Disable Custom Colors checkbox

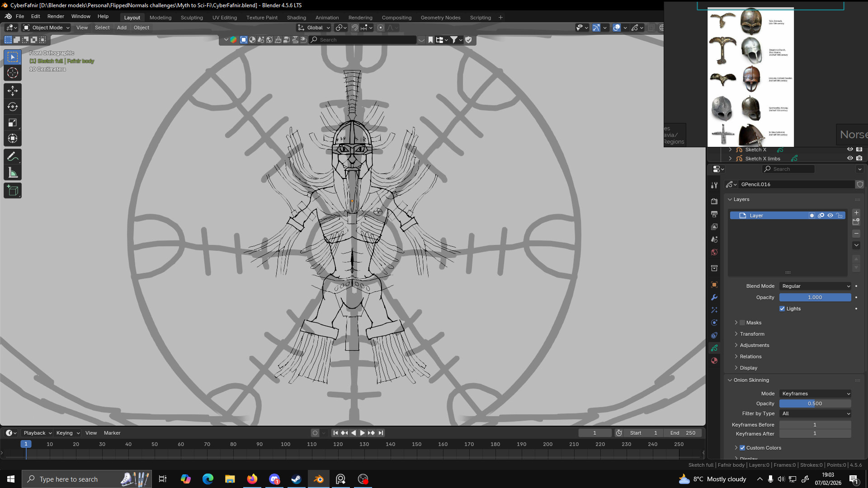[x=742, y=448]
